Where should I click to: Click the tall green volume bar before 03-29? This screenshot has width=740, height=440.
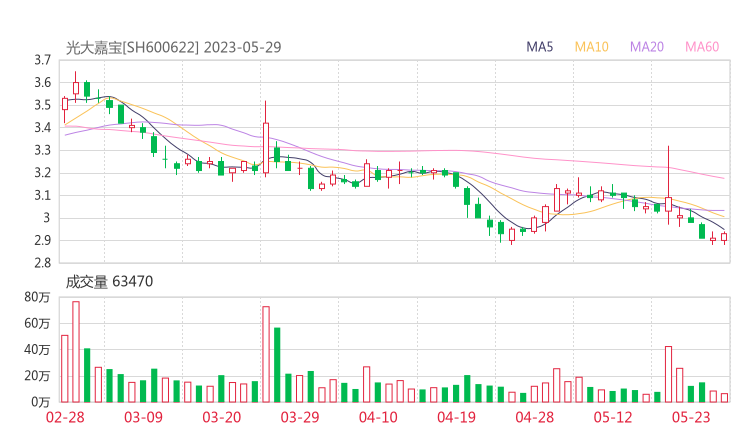pos(277,365)
